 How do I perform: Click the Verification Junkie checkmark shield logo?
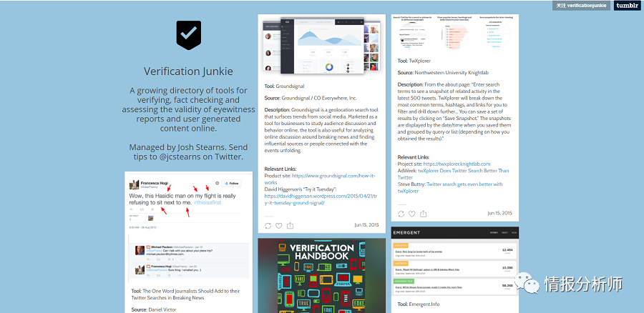point(188,35)
